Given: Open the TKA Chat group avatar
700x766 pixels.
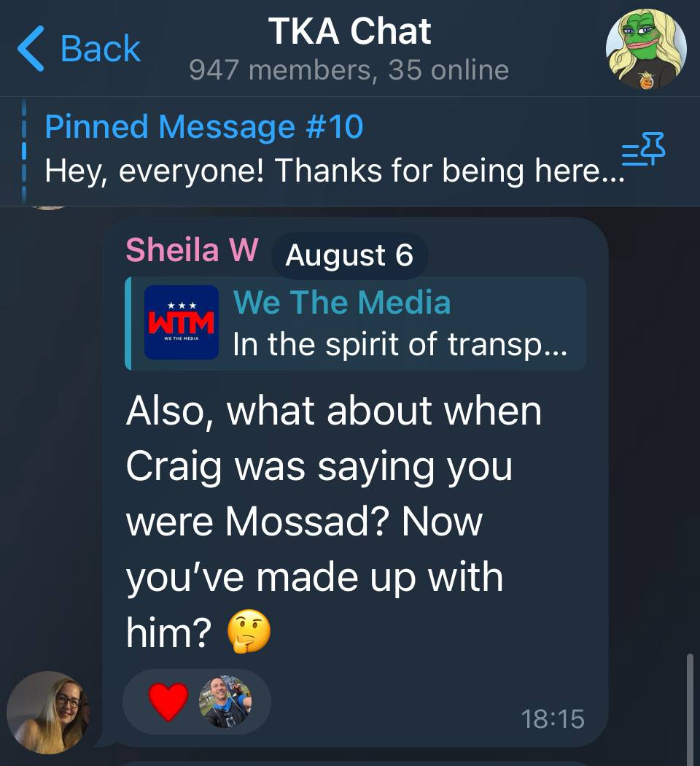Looking at the screenshot, I should (646, 49).
